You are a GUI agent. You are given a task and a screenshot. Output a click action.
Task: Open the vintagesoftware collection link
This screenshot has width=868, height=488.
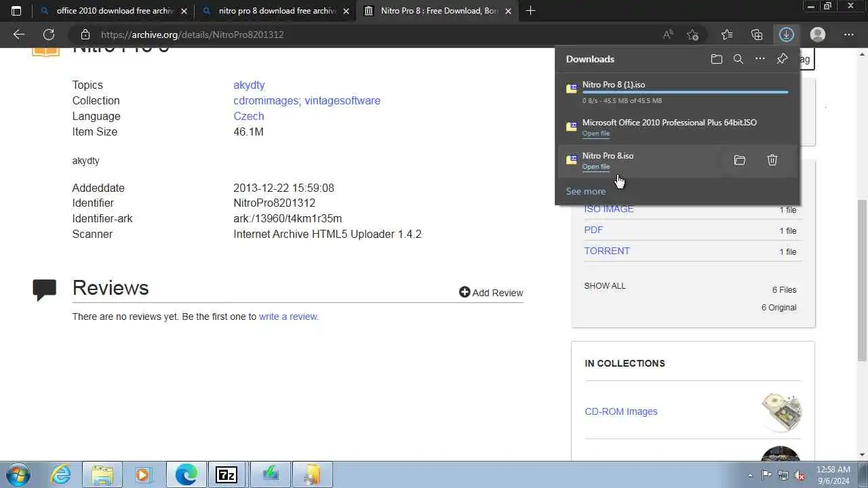[342, 100]
